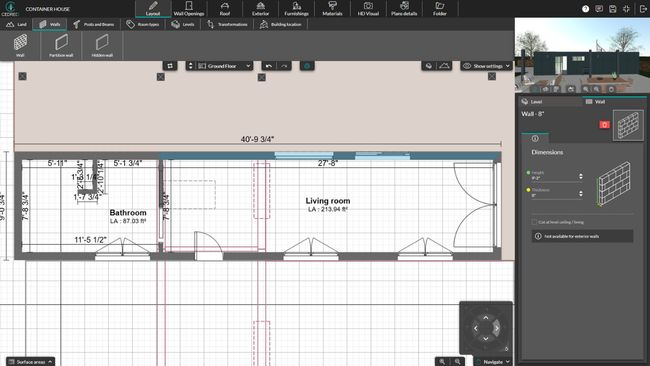Open the info tab in wall panel

(x=535, y=138)
